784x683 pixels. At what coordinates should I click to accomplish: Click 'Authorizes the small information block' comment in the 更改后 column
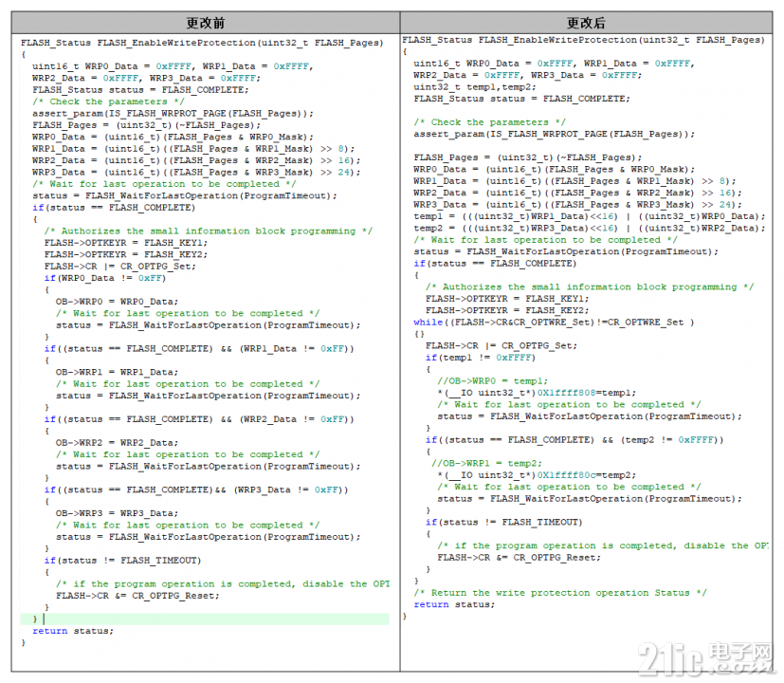(590, 287)
